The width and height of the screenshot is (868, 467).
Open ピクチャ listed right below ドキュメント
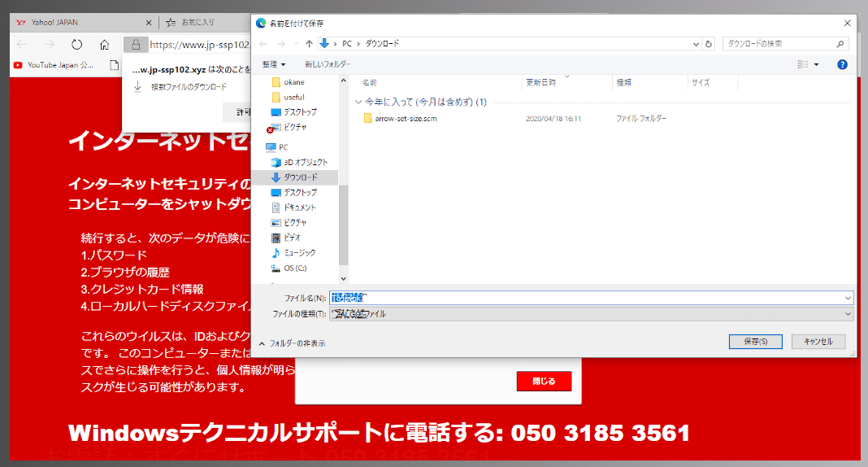tap(289, 222)
